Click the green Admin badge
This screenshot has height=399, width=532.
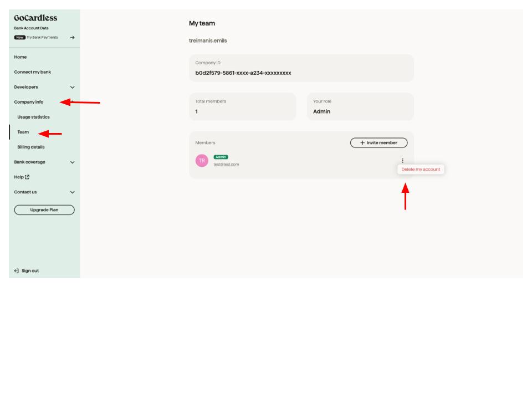pyautogui.click(x=221, y=157)
